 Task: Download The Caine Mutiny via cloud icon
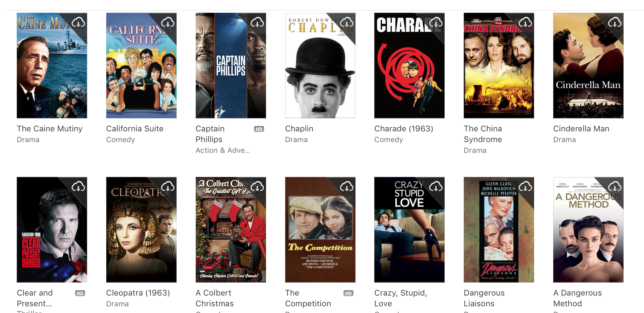(x=78, y=22)
